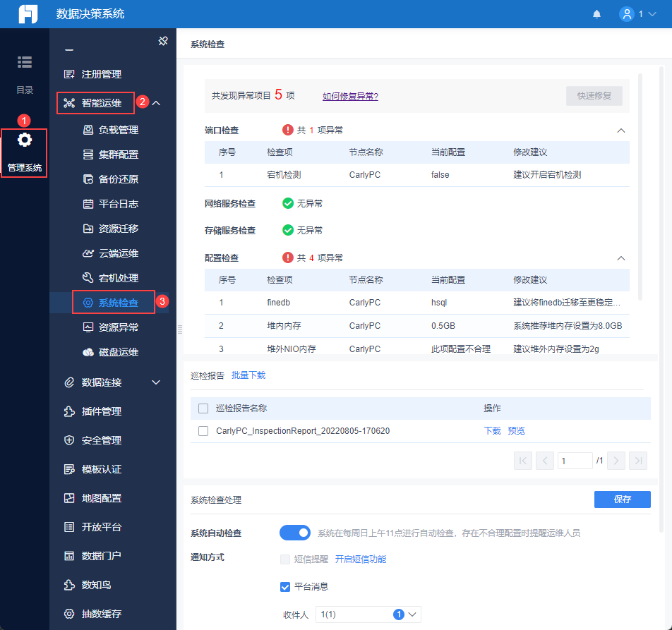Go to previous page of reports
The image size is (672, 630).
coord(545,461)
